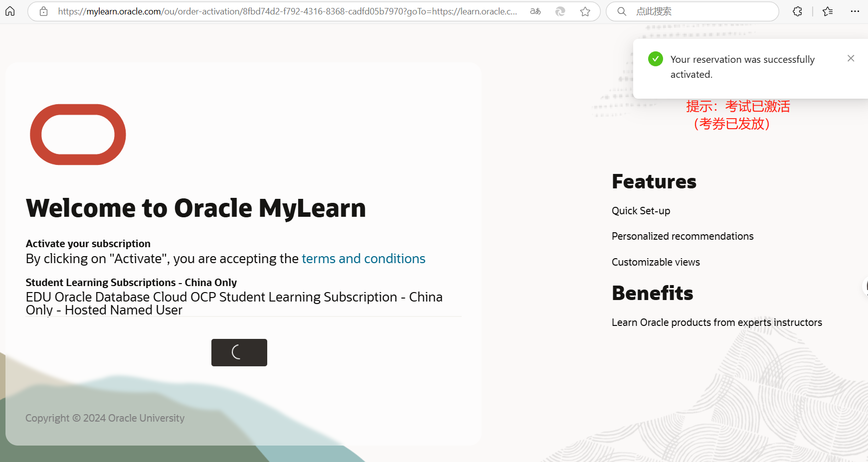View site information lock icon

(44, 11)
